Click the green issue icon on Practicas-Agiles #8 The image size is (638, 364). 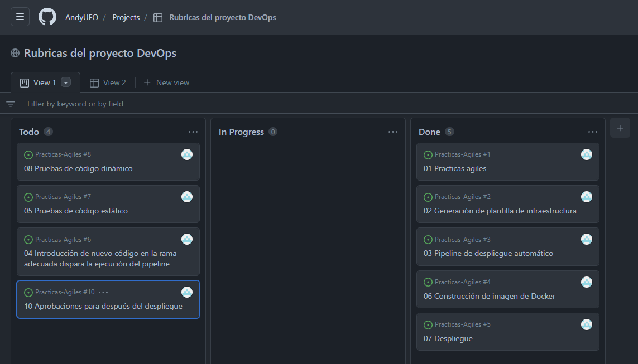coord(27,154)
